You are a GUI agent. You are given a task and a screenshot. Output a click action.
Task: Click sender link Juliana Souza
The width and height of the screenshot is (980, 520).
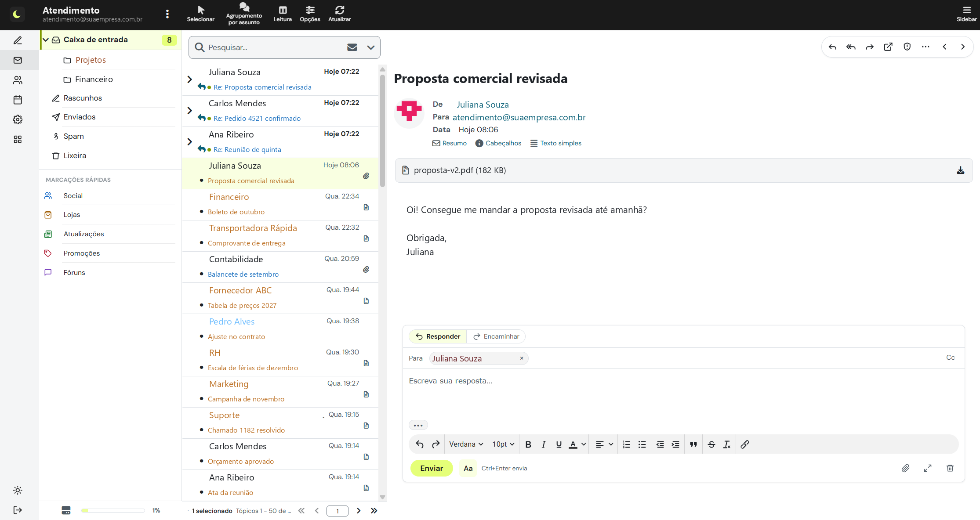point(483,105)
